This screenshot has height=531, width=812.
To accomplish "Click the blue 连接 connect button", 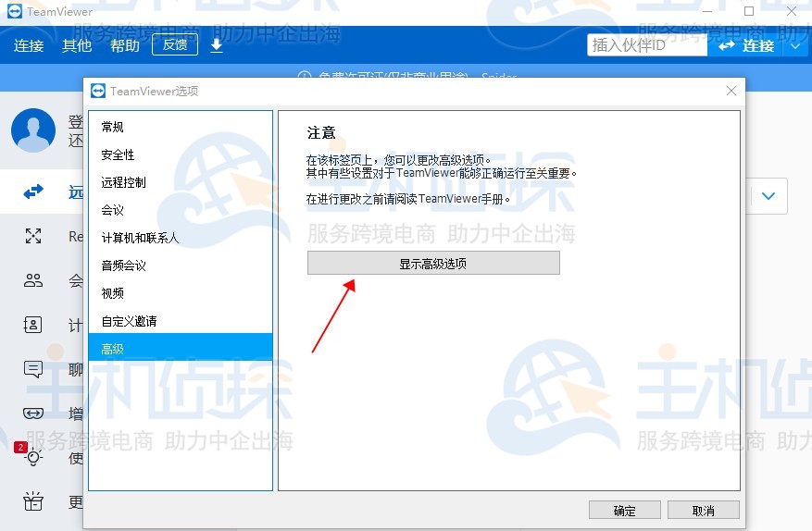I will click(x=745, y=45).
